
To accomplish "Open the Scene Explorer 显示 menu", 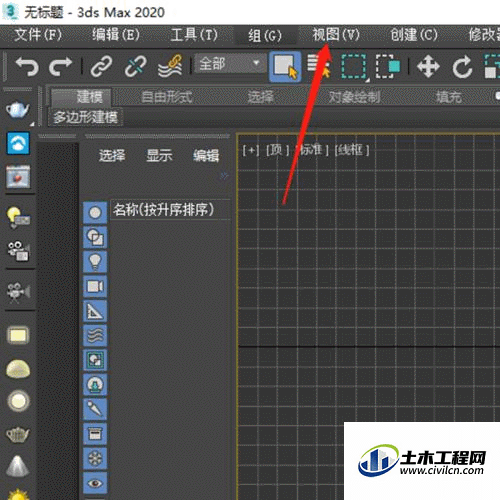I will click(159, 156).
